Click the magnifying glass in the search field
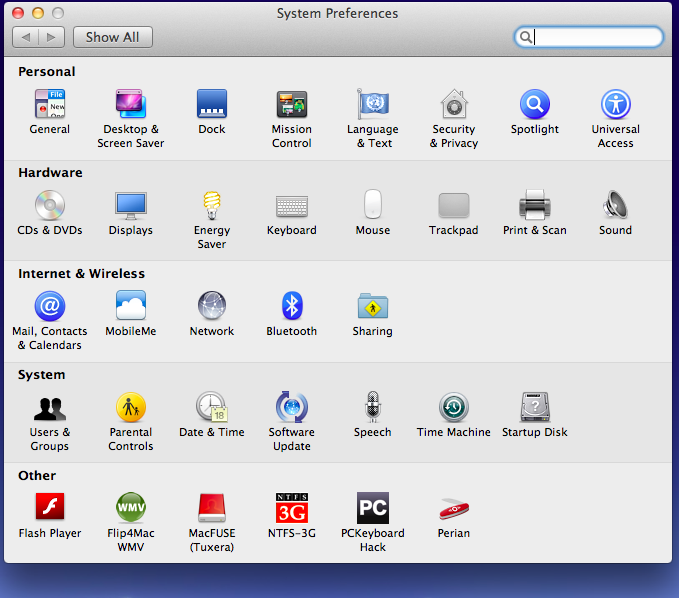 pos(525,37)
